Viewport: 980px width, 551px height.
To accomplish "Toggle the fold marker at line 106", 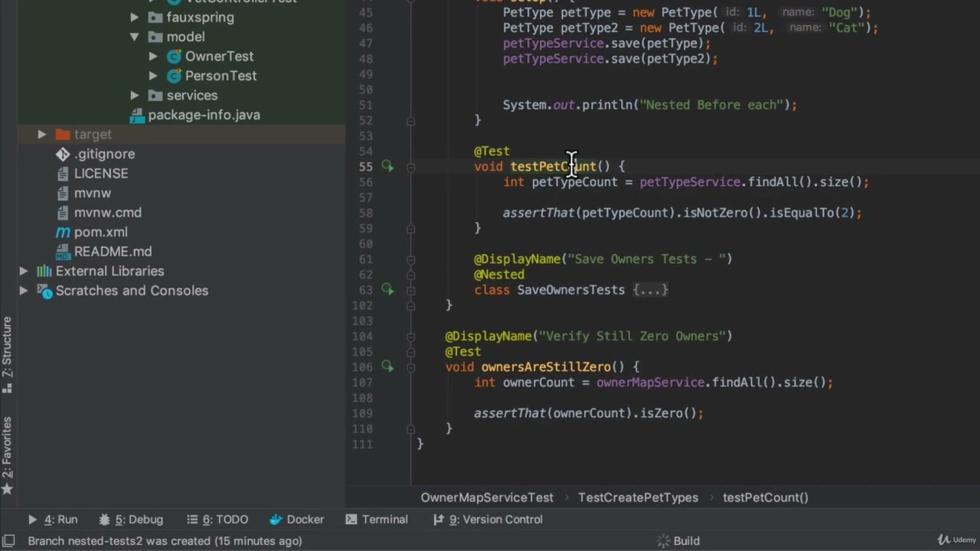I will (411, 367).
